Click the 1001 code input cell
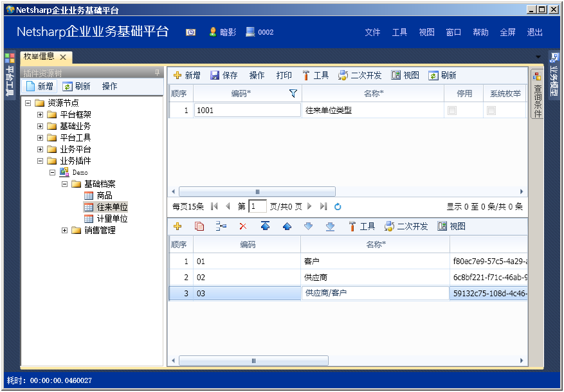This screenshot has width=564, height=392. click(247, 111)
